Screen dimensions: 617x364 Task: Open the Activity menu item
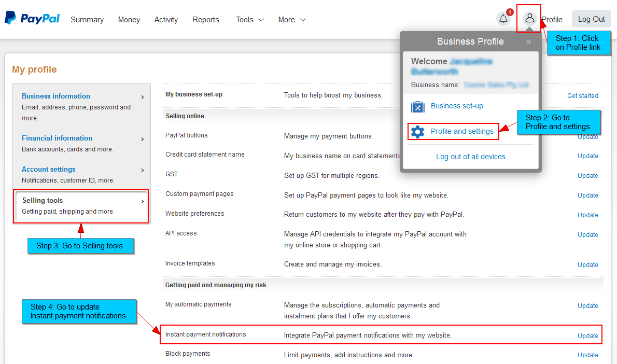tap(166, 20)
